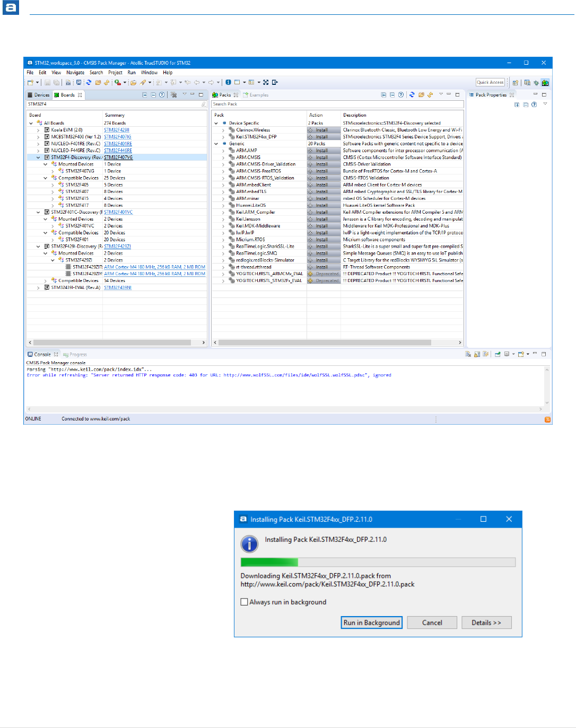
Task: Click the RSS feed icon in status bar
Action: [x=548, y=419]
